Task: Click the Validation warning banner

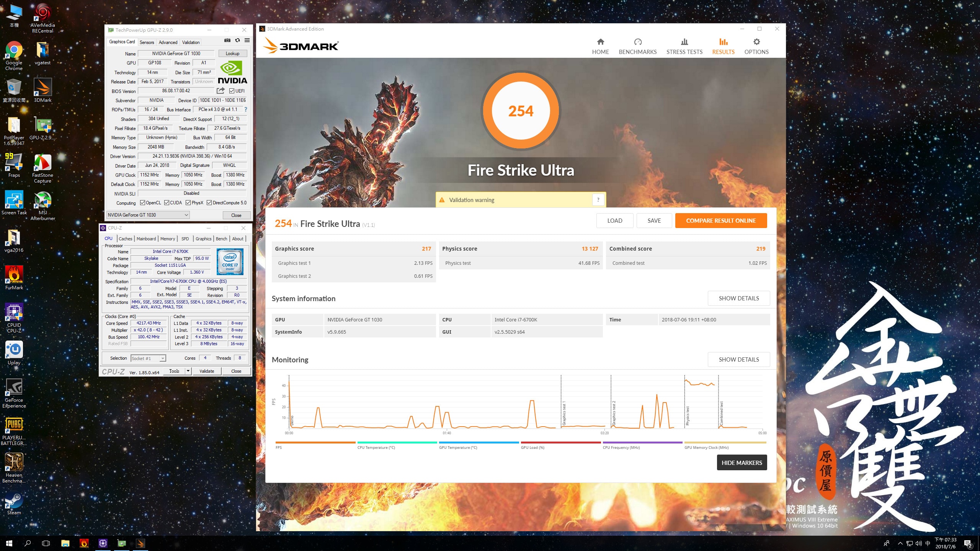Action: 521,200
